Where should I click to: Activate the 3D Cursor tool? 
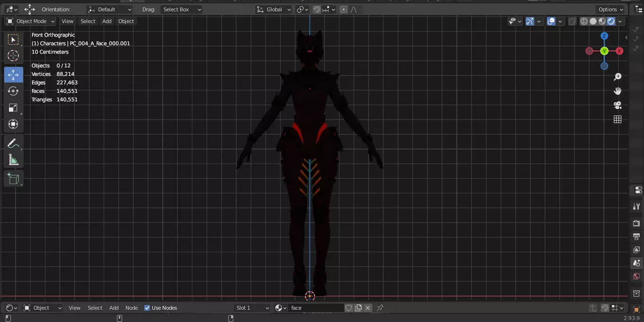tap(13, 56)
